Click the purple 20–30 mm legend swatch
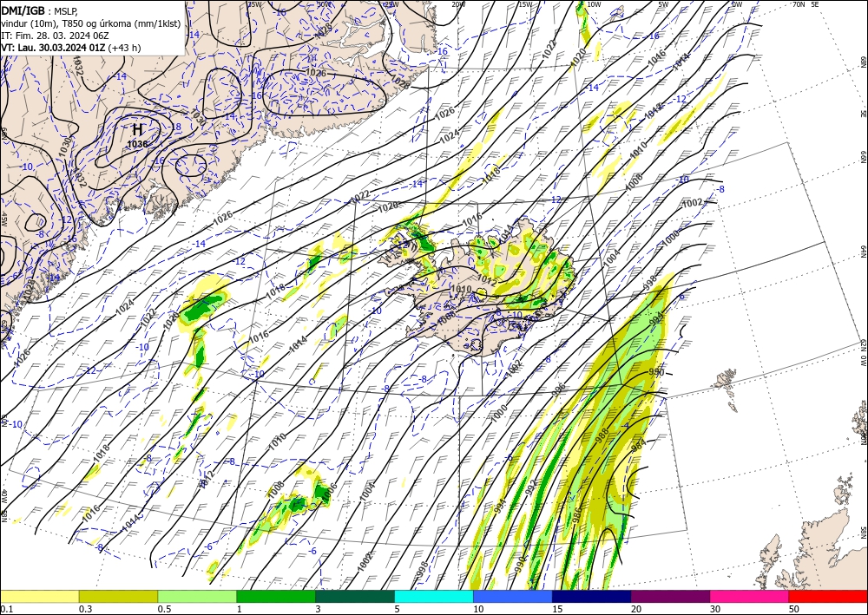This screenshot has height=615, width=868. point(670,596)
